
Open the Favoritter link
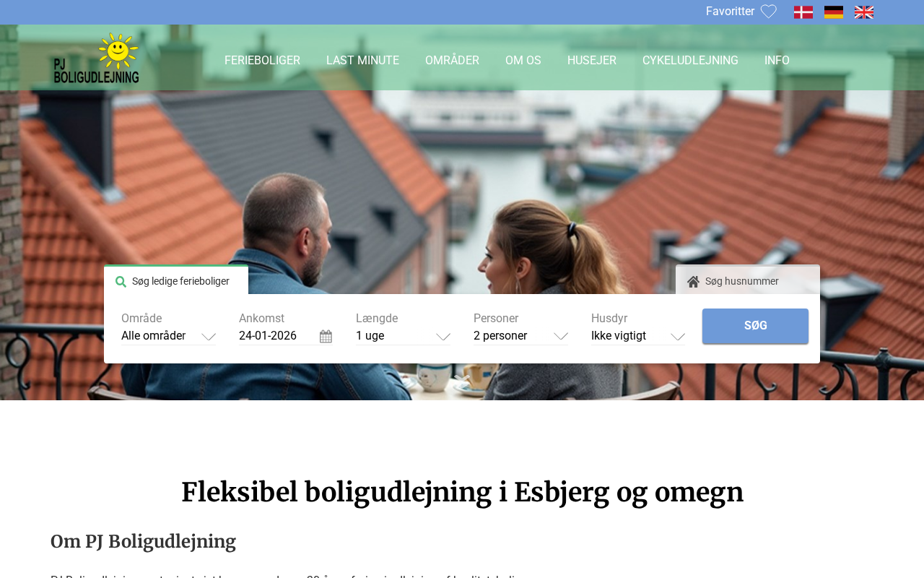730,12
